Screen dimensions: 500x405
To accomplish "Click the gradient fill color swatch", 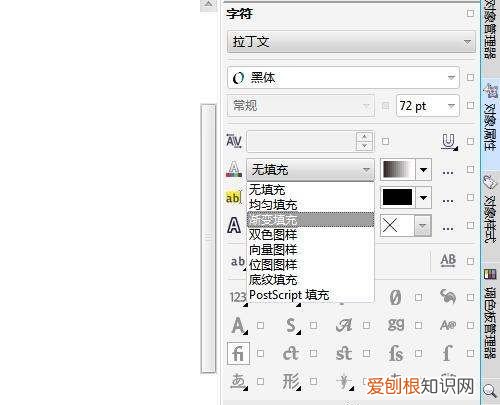I will [397, 169].
